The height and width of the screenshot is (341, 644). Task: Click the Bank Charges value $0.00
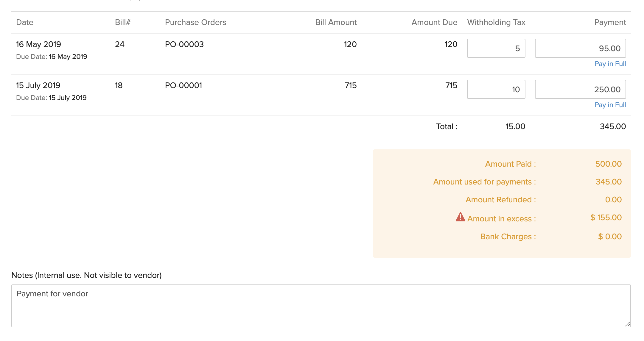(609, 236)
